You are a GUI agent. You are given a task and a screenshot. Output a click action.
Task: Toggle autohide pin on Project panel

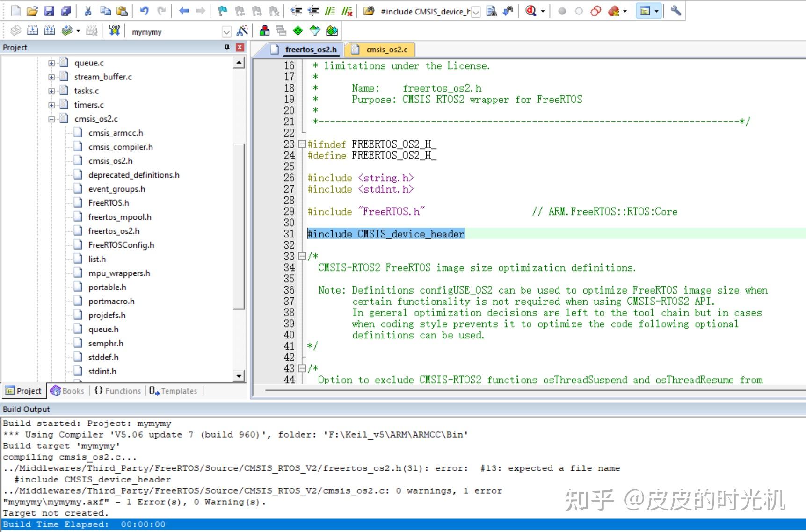[227, 47]
